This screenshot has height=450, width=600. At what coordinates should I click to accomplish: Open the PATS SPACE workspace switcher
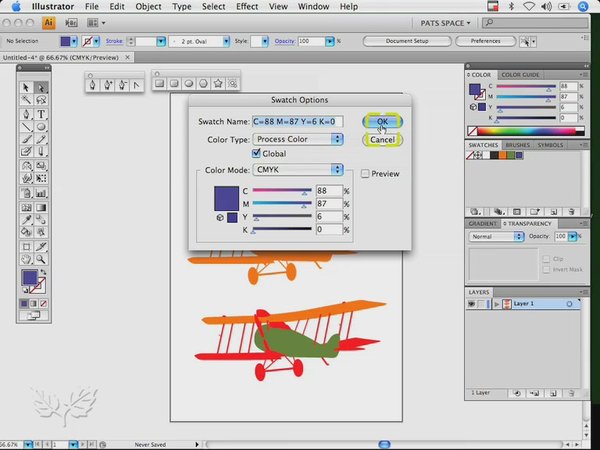tap(445, 23)
